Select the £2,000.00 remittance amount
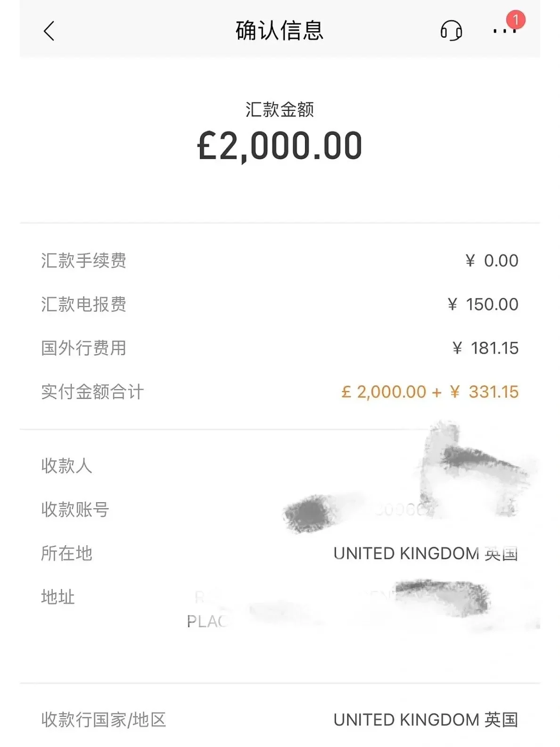560x747 pixels. point(280,146)
